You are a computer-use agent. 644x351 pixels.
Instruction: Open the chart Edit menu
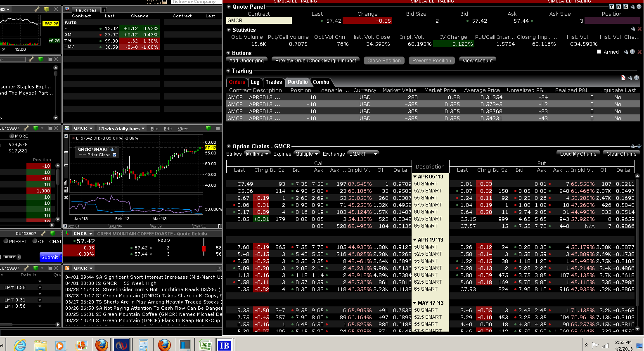(x=168, y=129)
